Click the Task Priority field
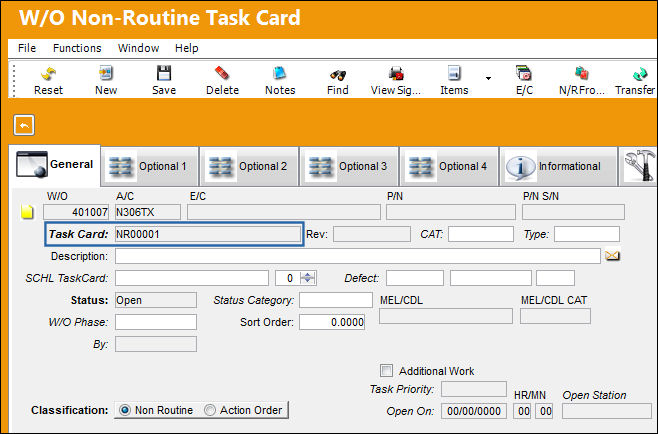Screen dimensions: 658x434 [x=474, y=389]
